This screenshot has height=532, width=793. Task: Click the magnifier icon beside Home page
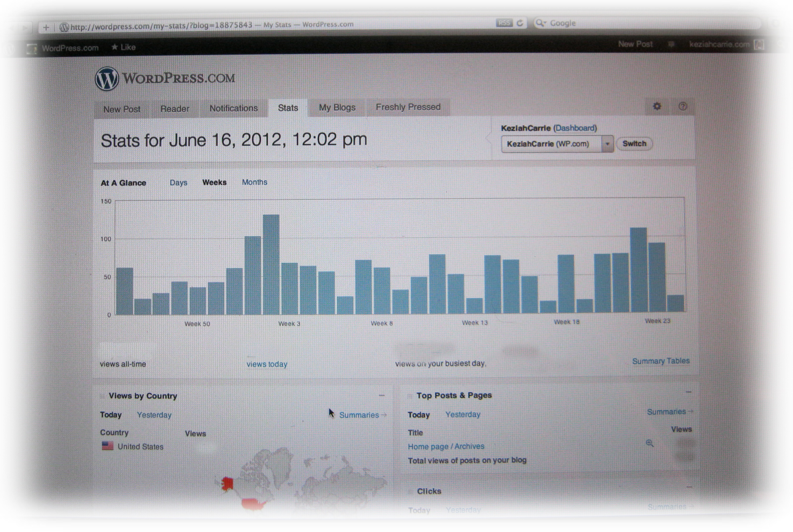pos(649,443)
